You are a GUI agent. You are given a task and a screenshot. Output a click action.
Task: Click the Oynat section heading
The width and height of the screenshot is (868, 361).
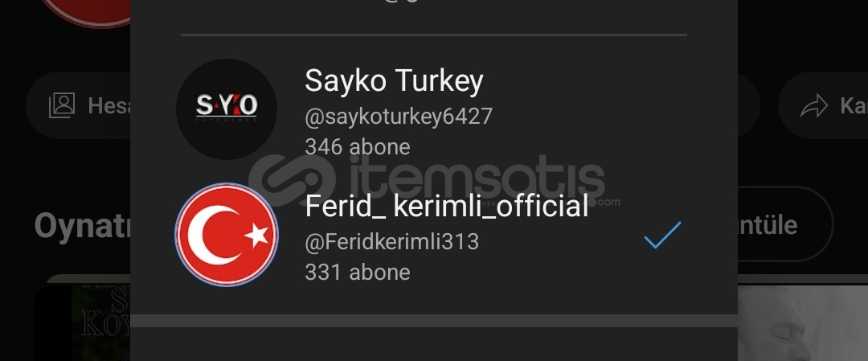click(x=83, y=226)
